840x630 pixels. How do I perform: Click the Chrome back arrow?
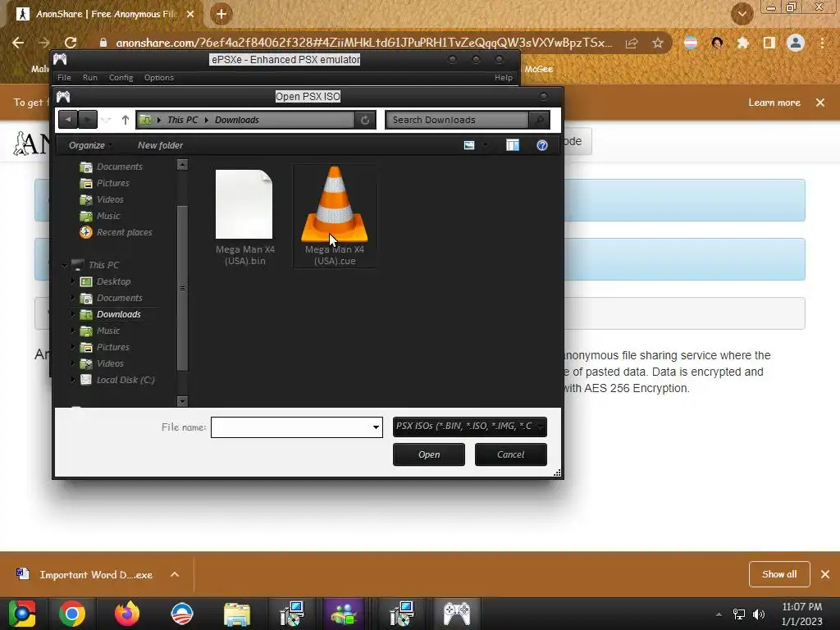[x=18, y=43]
